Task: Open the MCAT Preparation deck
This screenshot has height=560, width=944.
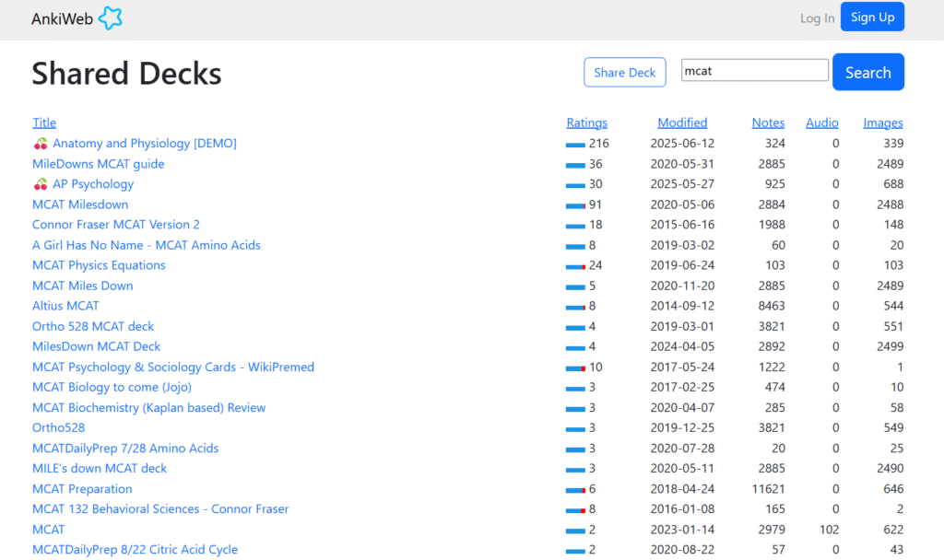Action: point(82,488)
